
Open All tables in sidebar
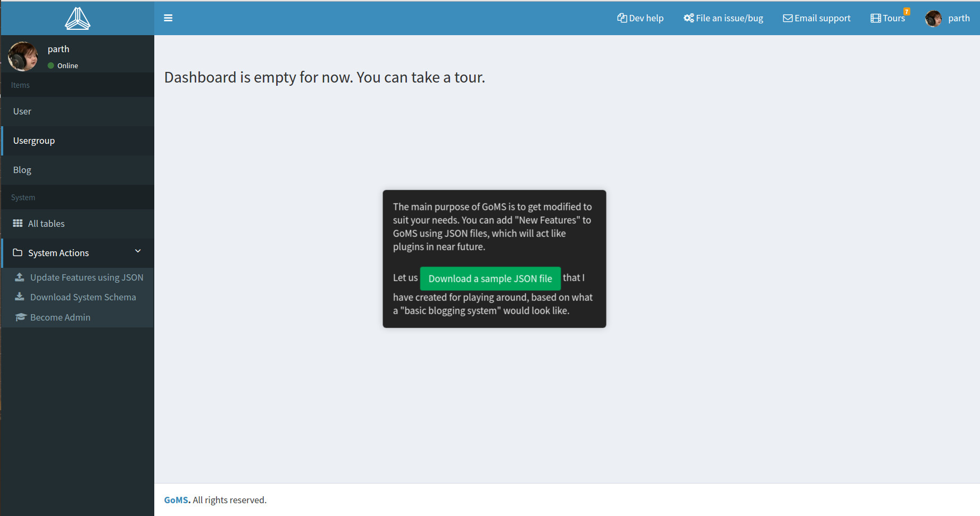(78, 224)
